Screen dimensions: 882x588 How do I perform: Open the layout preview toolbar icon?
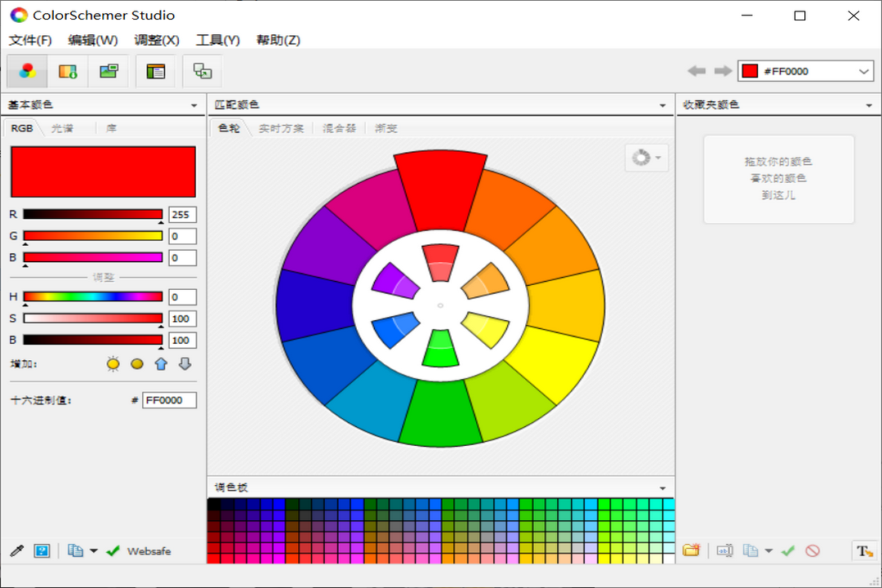tap(155, 71)
